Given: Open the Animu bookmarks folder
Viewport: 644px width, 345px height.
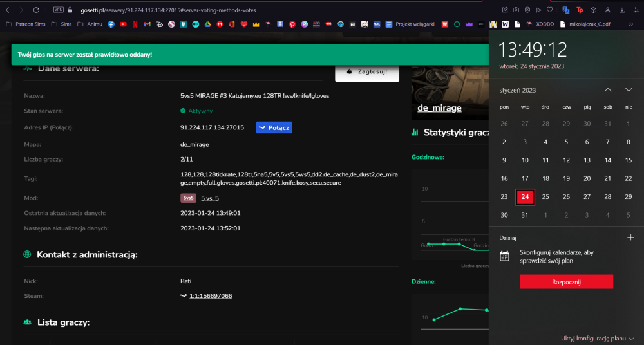Looking at the screenshot, I should 90,24.
